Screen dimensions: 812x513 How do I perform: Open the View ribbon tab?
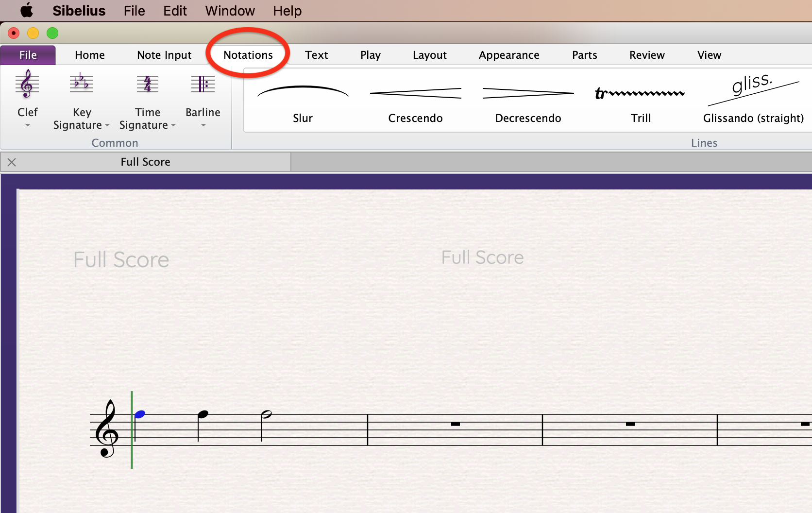point(709,55)
